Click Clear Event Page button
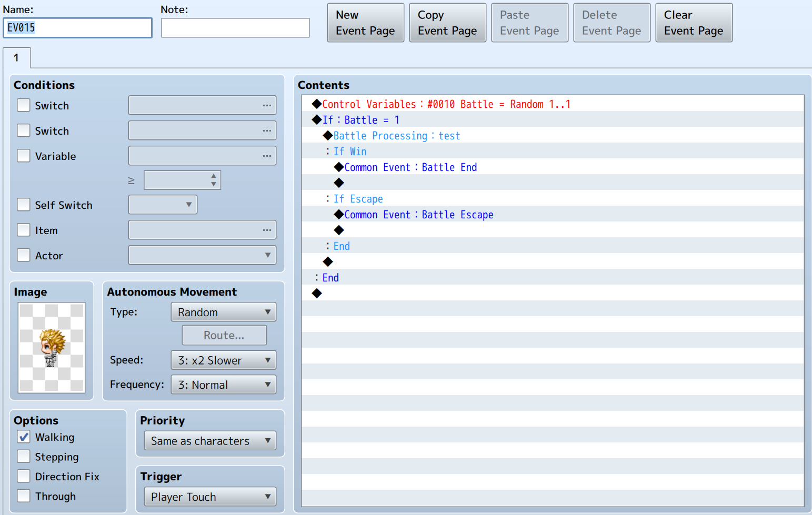The height and width of the screenshot is (515, 812). click(x=694, y=23)
